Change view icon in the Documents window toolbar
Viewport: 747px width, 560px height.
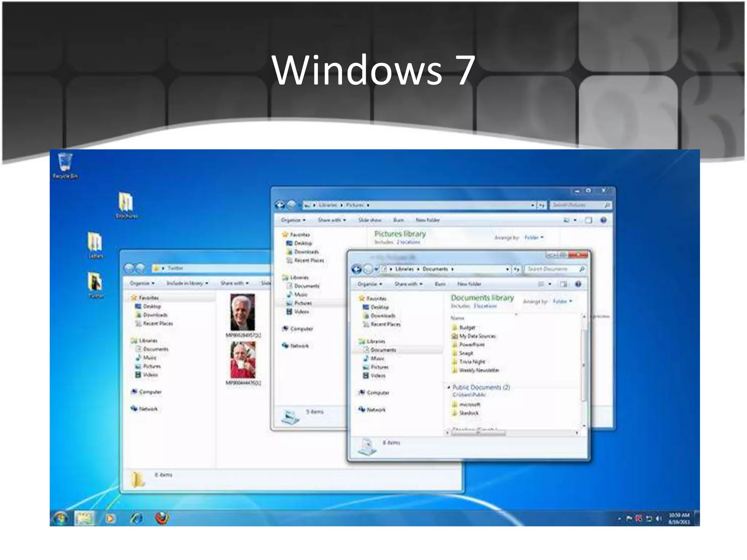coord(541,284)
